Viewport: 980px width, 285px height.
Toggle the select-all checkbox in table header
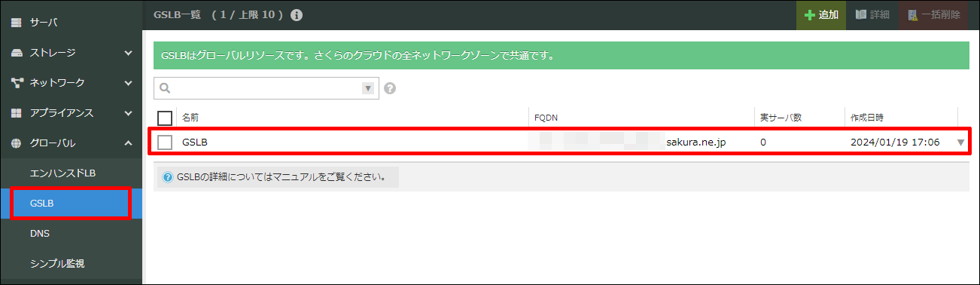(x=165, y=118)
